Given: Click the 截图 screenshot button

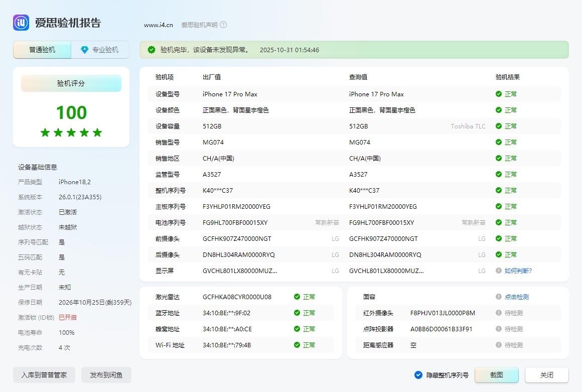Looking at the screenshot, I should (x=496, y=375).
